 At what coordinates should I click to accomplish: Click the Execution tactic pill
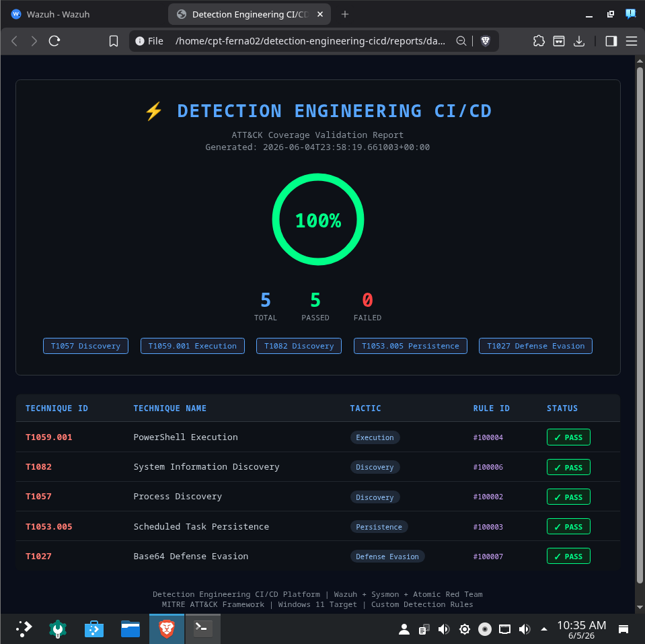point(375,437)
